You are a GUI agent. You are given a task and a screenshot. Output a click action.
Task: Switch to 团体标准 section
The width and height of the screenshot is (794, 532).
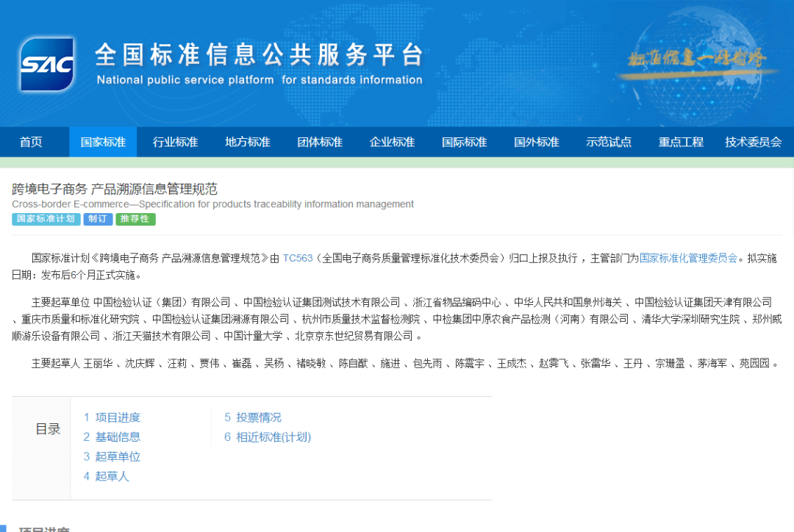coord(320,143)
